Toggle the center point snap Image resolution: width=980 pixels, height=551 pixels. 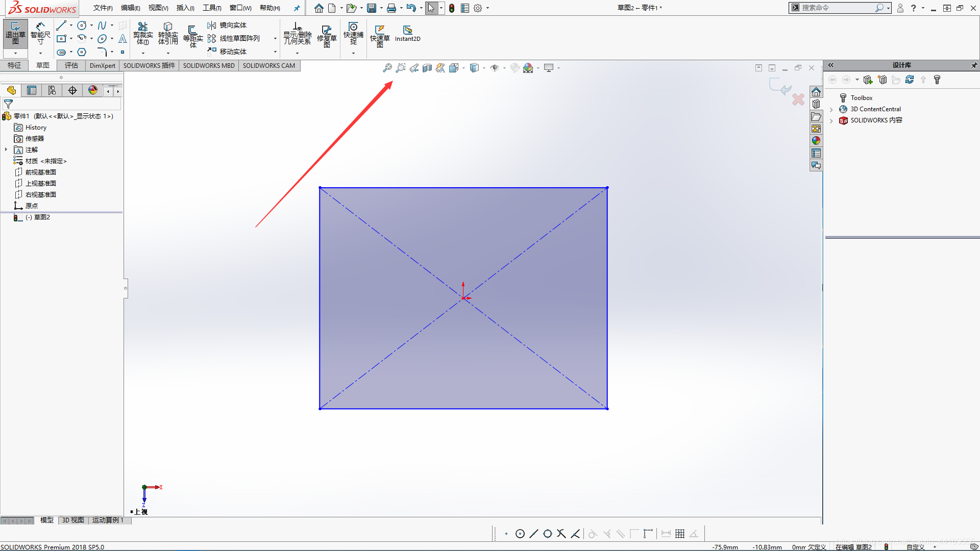coord(520,534)
